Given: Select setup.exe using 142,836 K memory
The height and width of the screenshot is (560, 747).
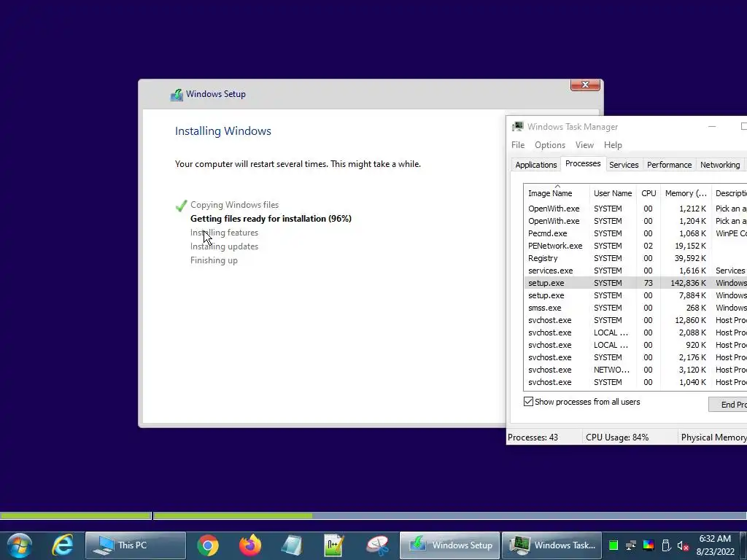Looking at the screenshot, I should coord(635,283).
